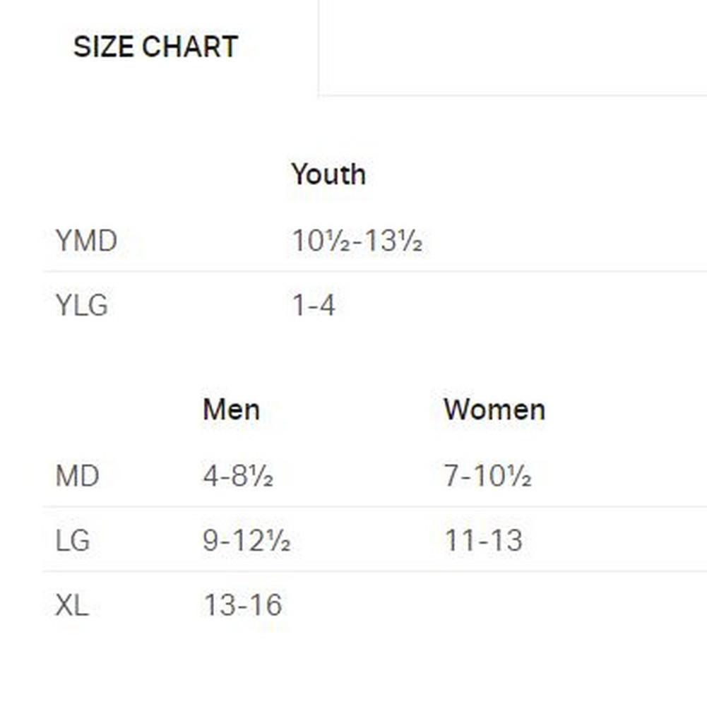Click the Men's LG range 9-12½

click(246, 541)
